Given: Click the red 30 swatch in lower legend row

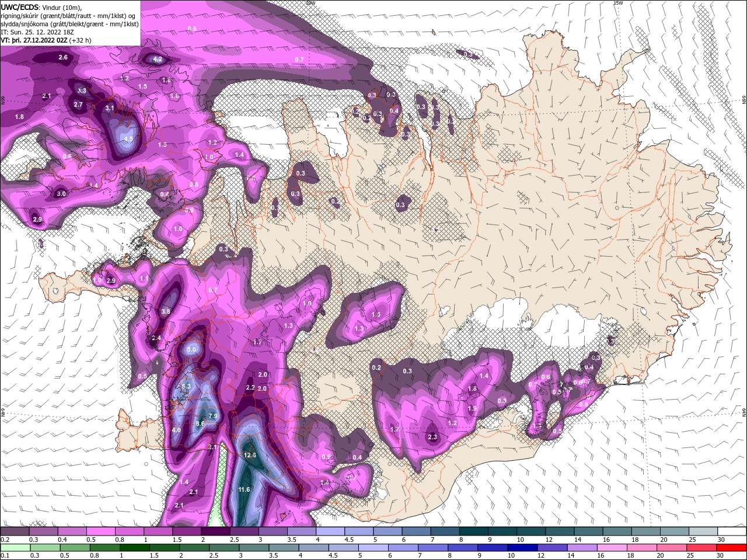Looking at the screenshot, I should point(731,548).
